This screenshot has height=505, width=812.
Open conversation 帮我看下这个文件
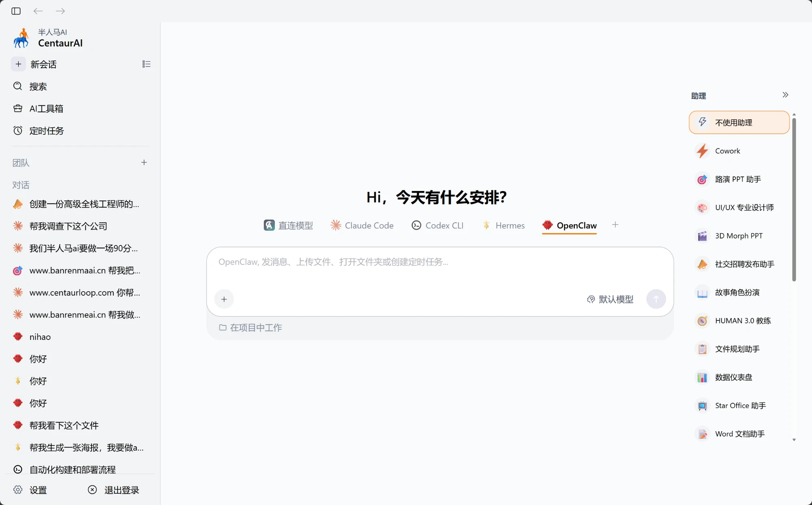click(x=80, y=425)
